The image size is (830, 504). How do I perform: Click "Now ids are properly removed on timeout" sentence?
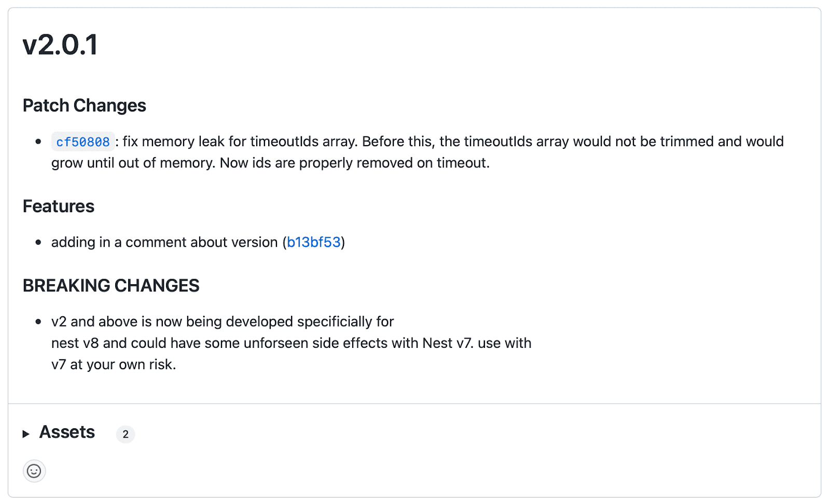354,163
